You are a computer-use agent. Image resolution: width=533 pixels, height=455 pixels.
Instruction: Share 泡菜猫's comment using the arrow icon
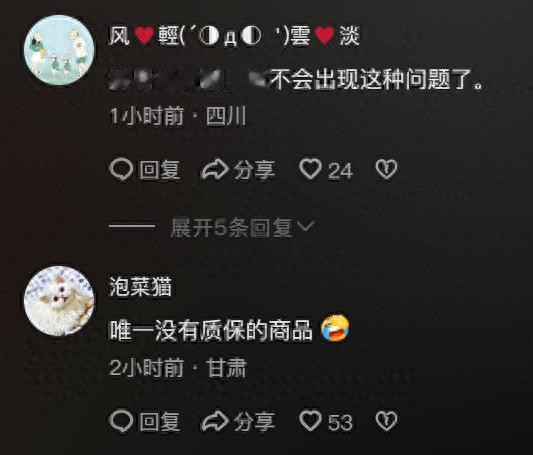(214, 421)
